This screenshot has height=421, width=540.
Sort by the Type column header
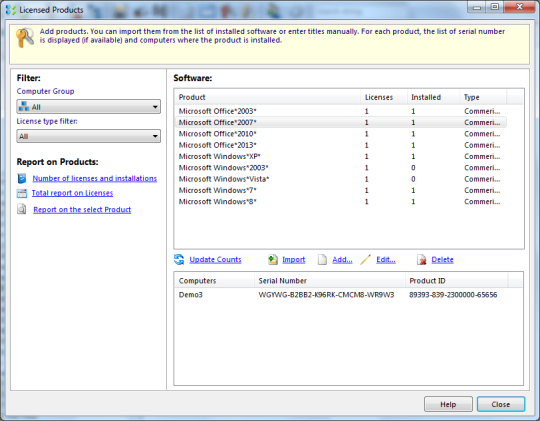click(483, 97)
